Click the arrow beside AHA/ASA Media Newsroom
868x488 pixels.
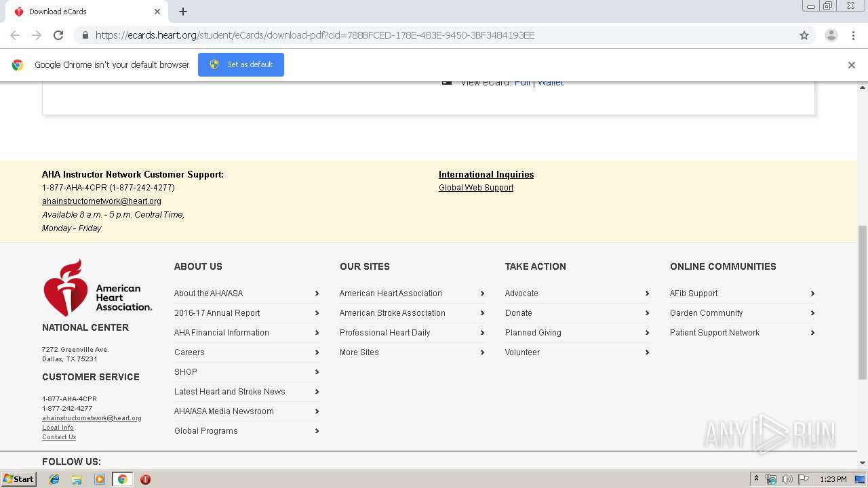317,411
